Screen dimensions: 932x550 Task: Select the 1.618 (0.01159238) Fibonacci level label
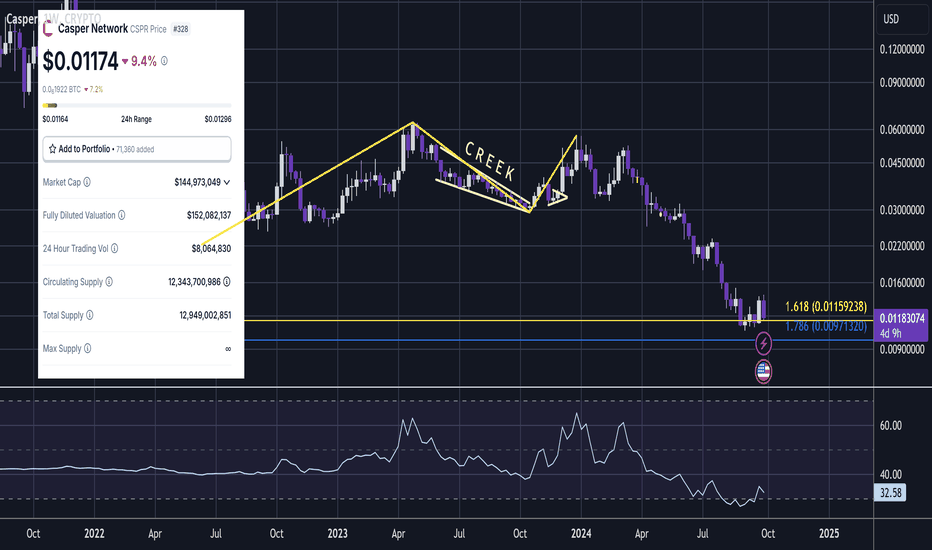click(826, 307)
